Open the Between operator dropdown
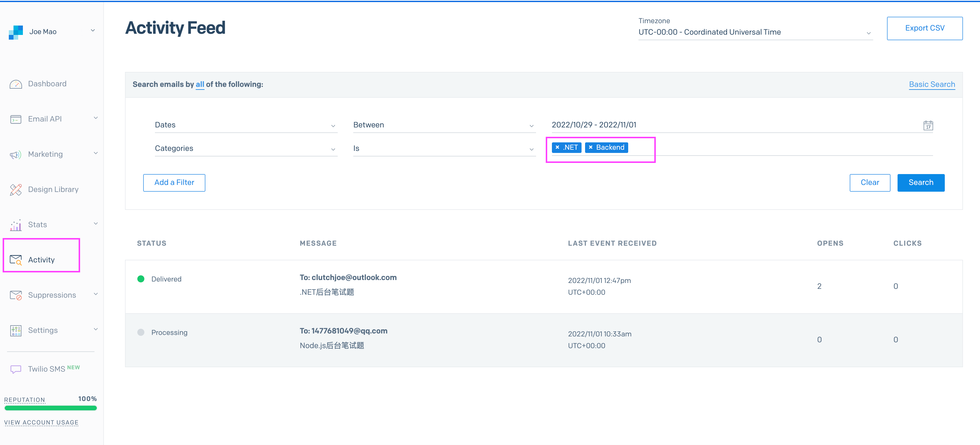Screen dimensions: 980x445 pyautogui.click(x=444, y=125)
